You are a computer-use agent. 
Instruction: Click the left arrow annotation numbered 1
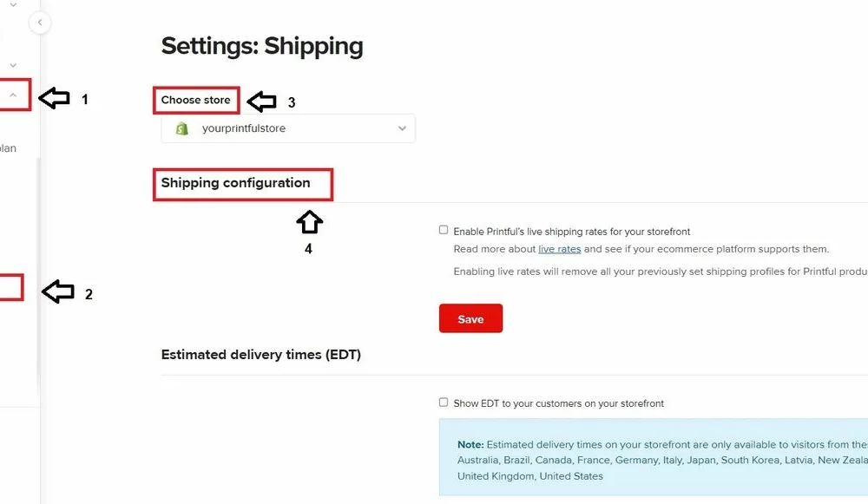tap(54, 98)
